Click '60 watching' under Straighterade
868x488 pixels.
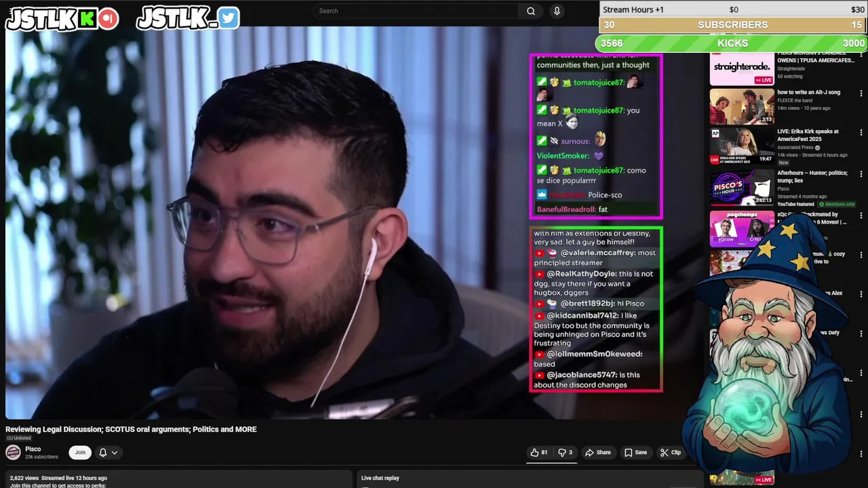(790, 77)
